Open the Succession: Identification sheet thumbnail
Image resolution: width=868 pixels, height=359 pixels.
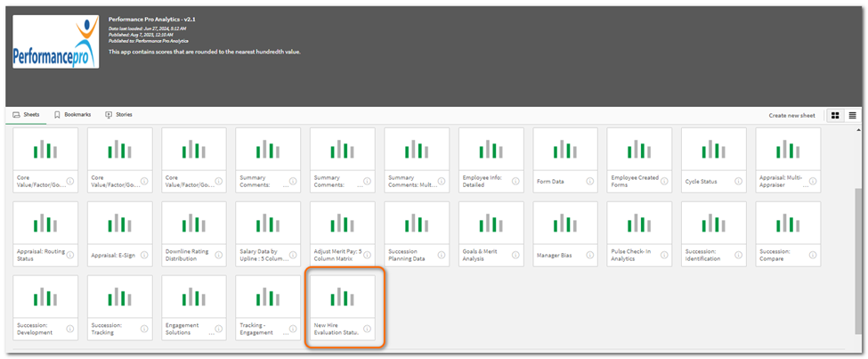pos(714,224)
